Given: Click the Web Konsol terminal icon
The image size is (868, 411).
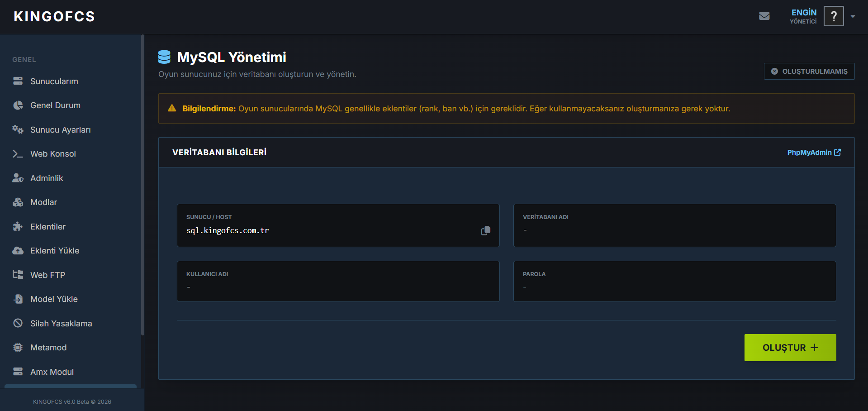Looking at the screenshot, I should pyautogui.click(x=18, y=154).
